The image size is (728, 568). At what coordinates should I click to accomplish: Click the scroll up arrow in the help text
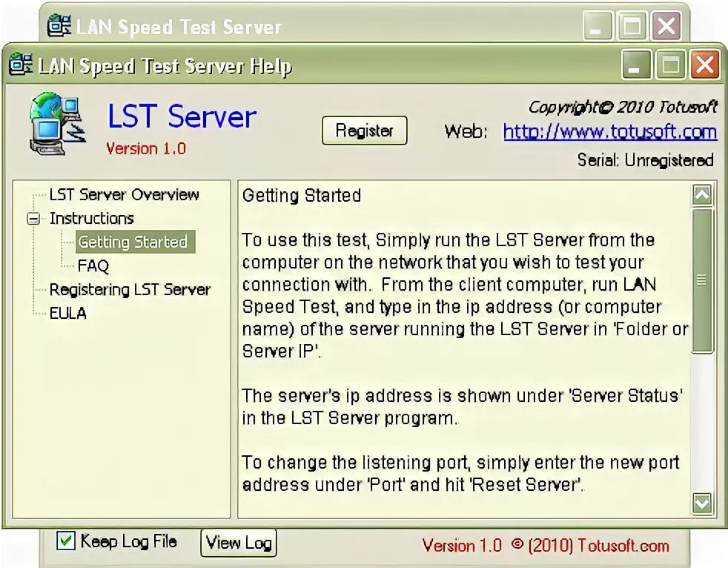click(x=702, y=194)
